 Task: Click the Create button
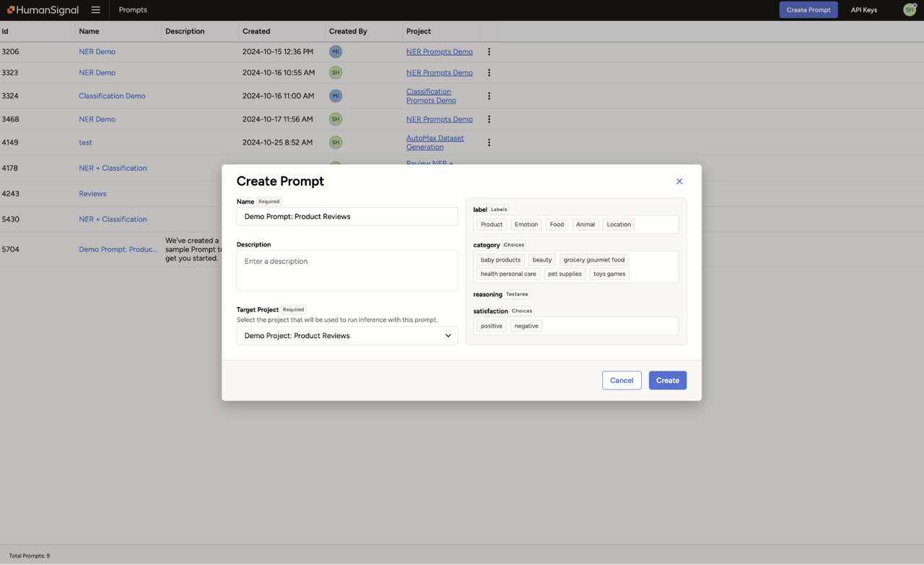667,380
